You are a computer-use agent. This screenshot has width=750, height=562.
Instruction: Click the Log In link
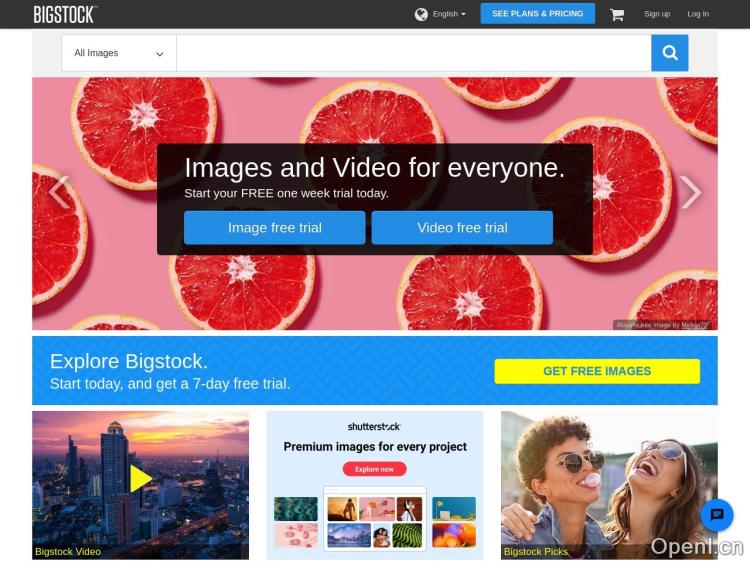click(x=698, y=14)
